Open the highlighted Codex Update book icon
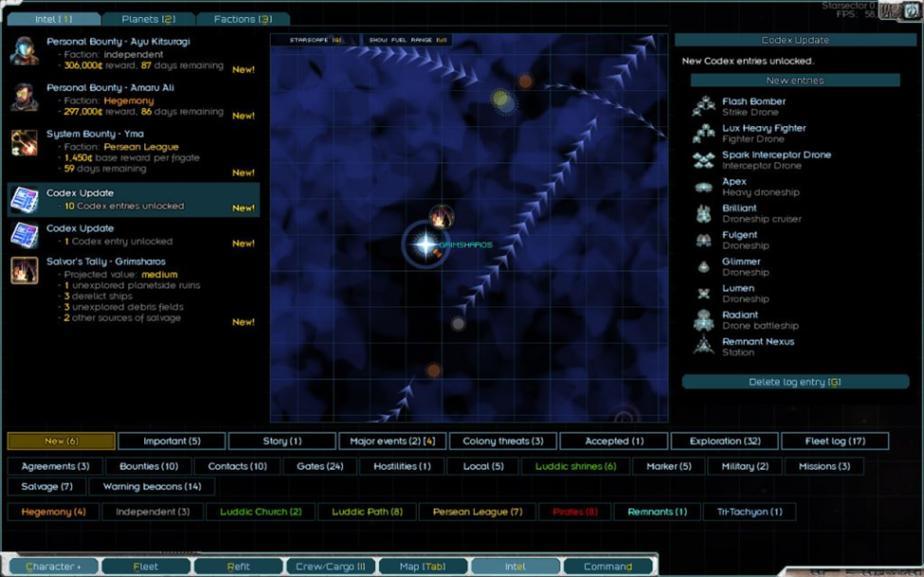Image resolution: width=924 pixels, height=577 pixels. coord(25,200)
